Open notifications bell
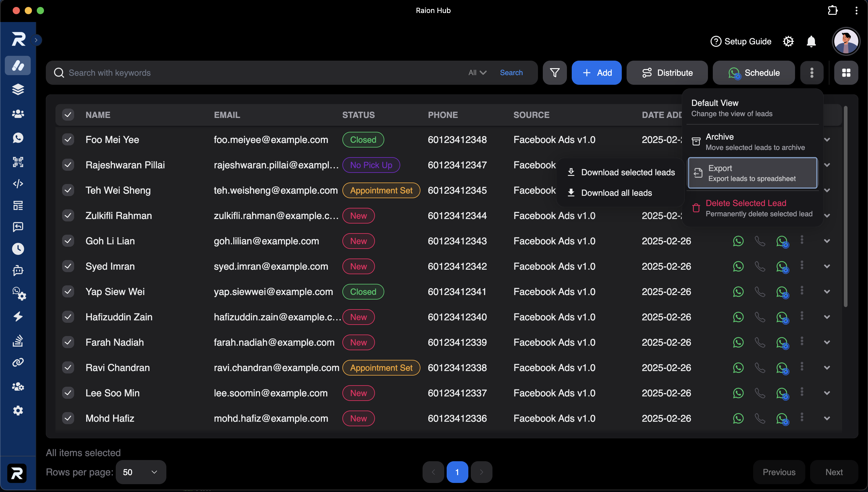The height and width of the screenshot is (492, 868). [x=811, y=42]
